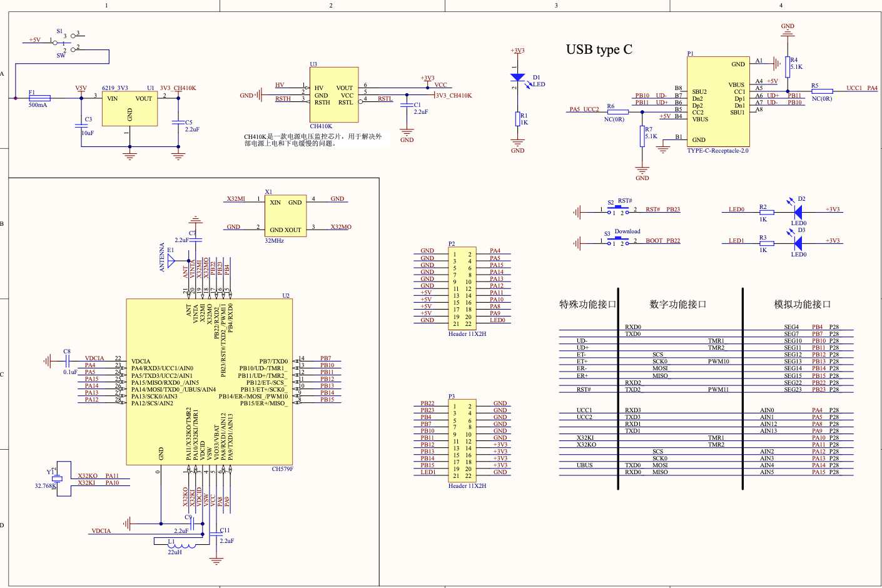The image size is (882, 588).
Task: Click the 'PB7/TXD0' pin name on U2
Action: pos(273,362)
